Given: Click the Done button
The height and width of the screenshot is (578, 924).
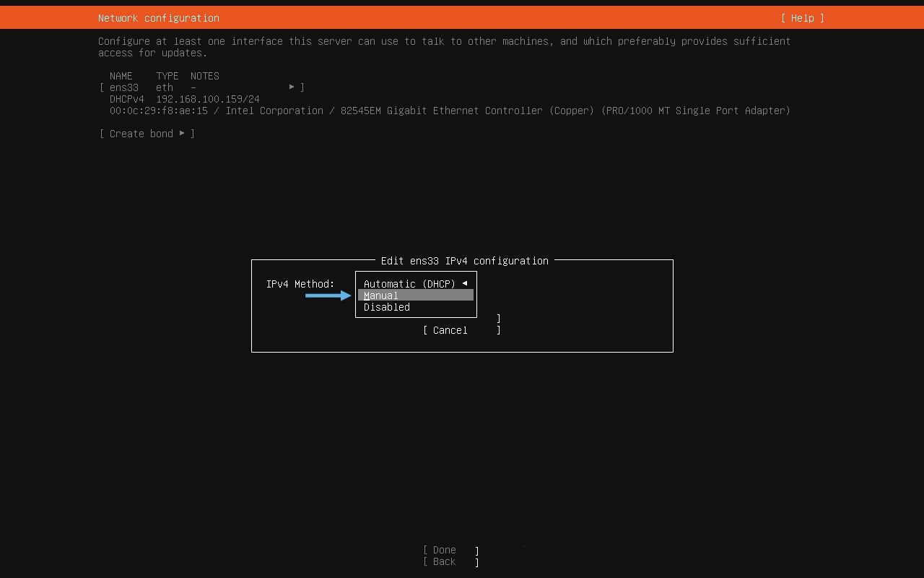Looking at the screenshot, I should pos(443,550).
